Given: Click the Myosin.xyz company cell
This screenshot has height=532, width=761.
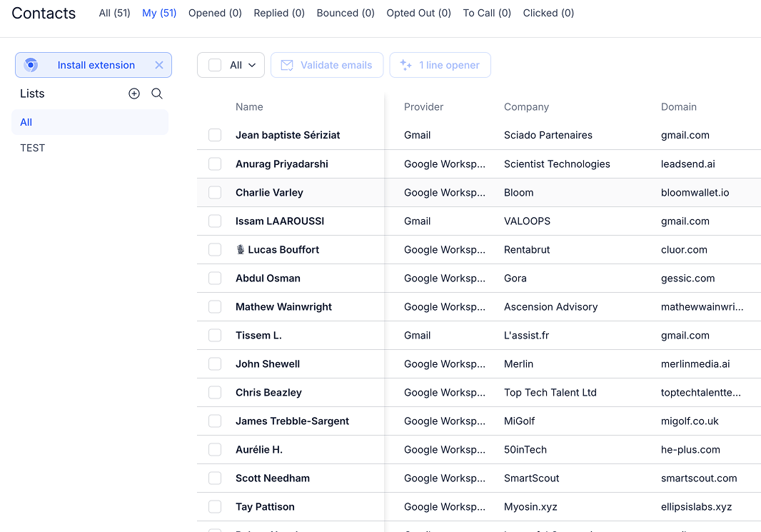Looking at the screenshot, I should [x=530, y=507].
